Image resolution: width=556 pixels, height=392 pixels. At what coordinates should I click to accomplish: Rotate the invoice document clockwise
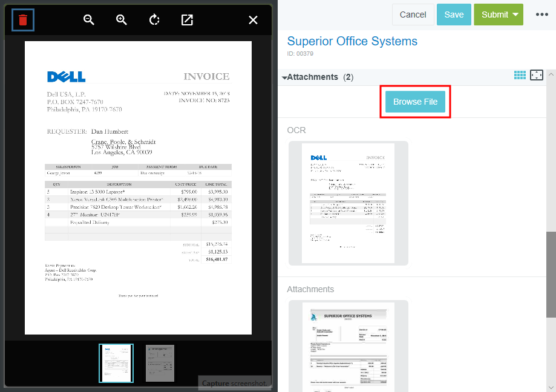pos(154,20)
